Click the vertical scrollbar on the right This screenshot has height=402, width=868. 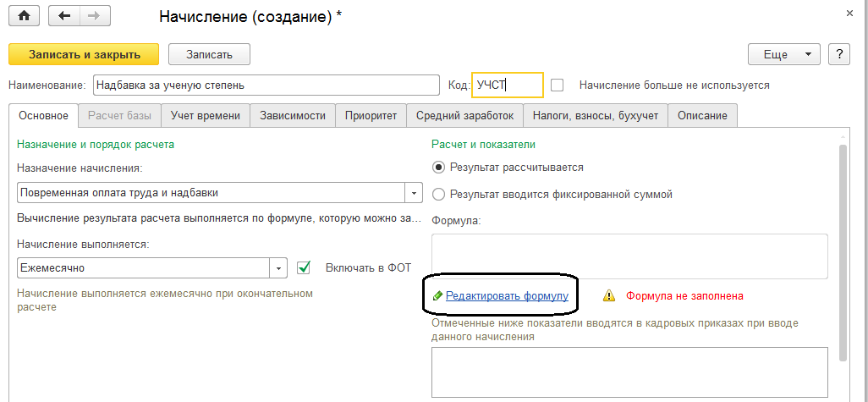pyautogui.click(x=843, y=254)
